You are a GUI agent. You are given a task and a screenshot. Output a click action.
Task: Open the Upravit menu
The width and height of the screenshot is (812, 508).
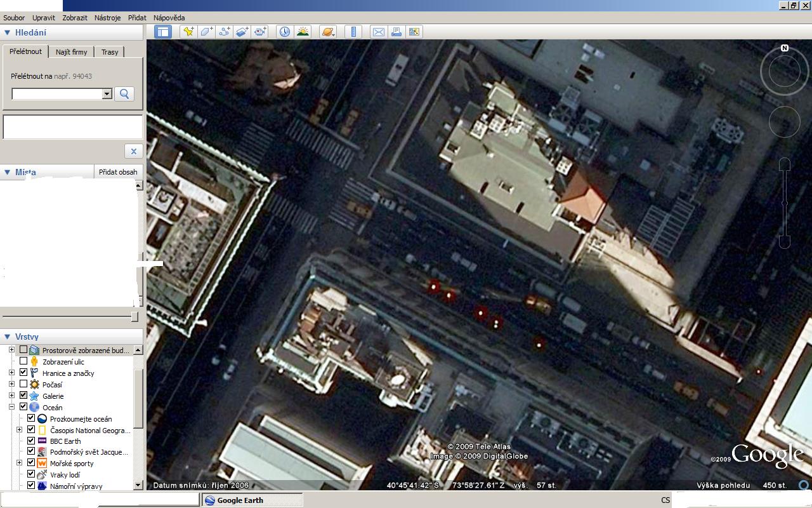(x=44, y=18)
